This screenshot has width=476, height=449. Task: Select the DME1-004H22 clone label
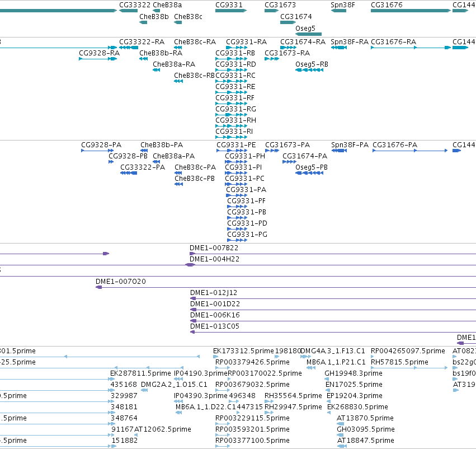coord(214,259)
